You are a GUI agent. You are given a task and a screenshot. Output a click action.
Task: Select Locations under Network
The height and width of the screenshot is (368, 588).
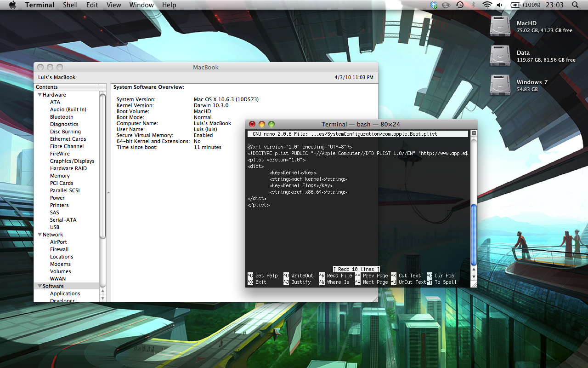[62, 257]
